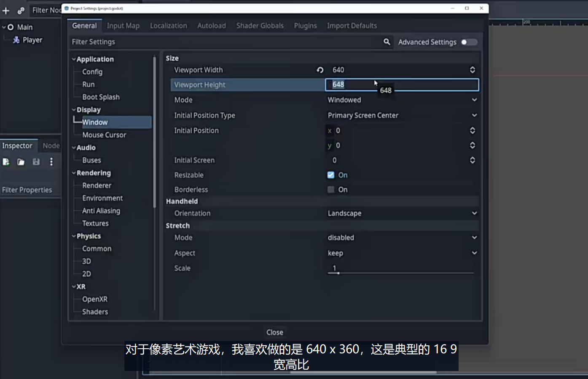Open Orientation dropdown showing Landscape

coord(402,214)
